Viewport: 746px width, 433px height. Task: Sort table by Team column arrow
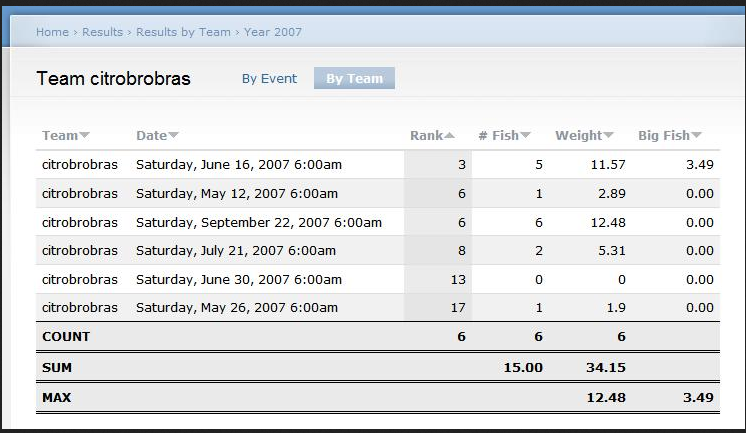[x=84, y=136]
